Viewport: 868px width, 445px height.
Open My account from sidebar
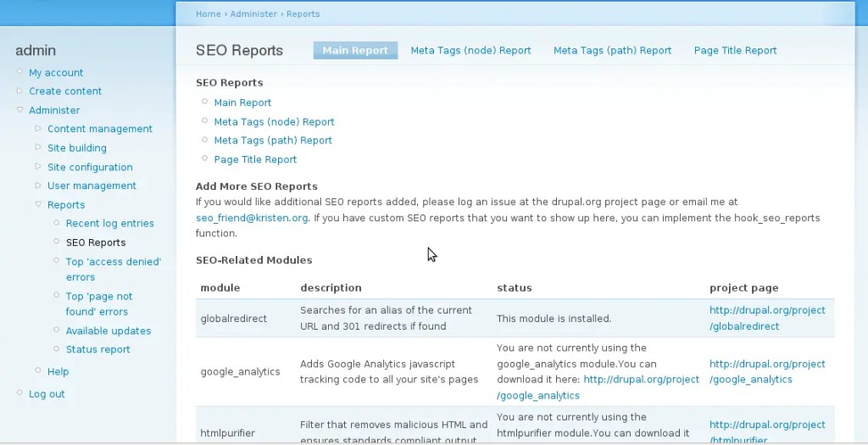click(x=56, y=73)
